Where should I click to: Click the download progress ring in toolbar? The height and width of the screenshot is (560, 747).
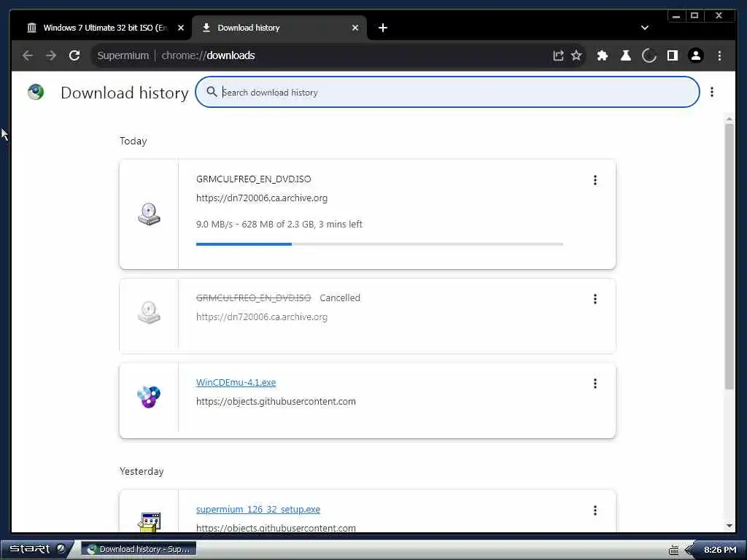pos(649,55)
